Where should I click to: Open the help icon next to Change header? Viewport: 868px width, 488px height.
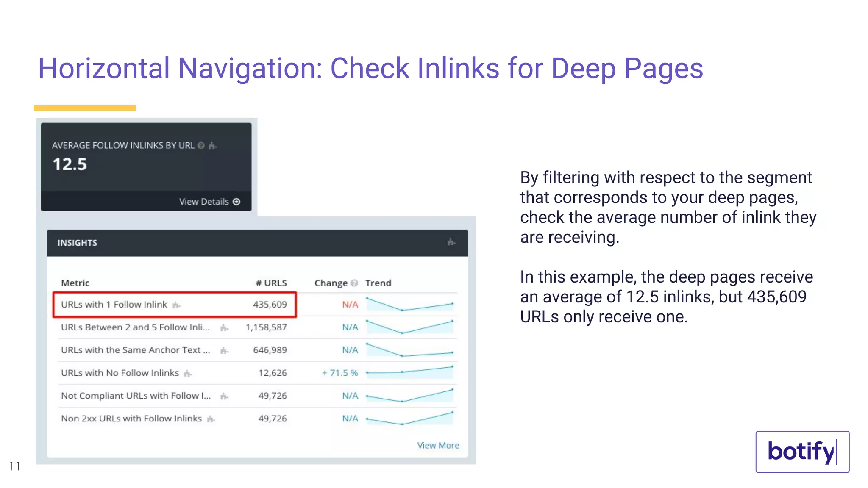coord(354,283)
